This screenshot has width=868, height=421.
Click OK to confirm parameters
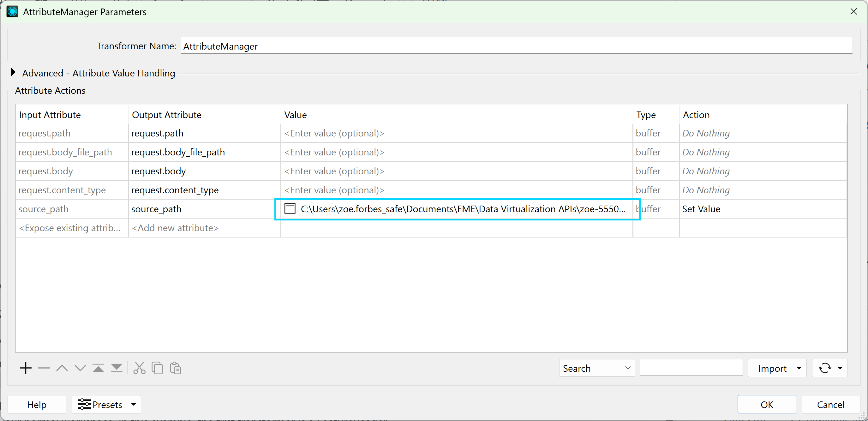[767, 404]
